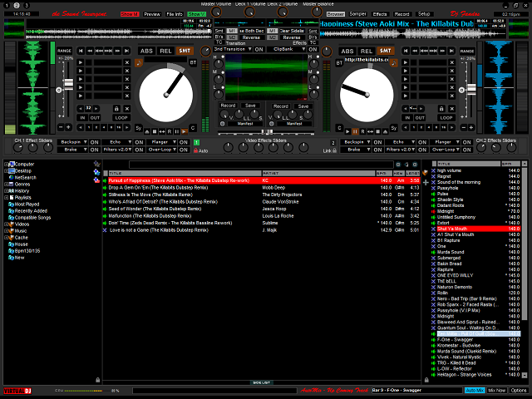Select REL pitch mode on deck 2
This screenshot has height=399, width=532.
pyautogui.click(x=367, y=52)
